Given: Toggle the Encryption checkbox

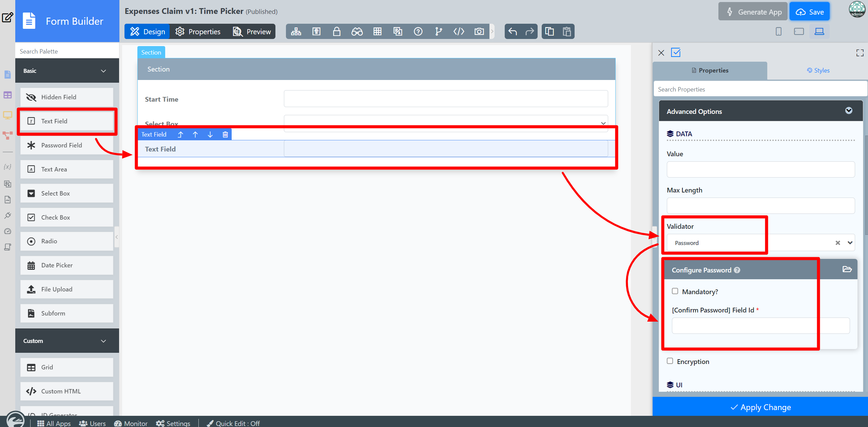Looking at the screenshot, I should click(x=670, y=361).
